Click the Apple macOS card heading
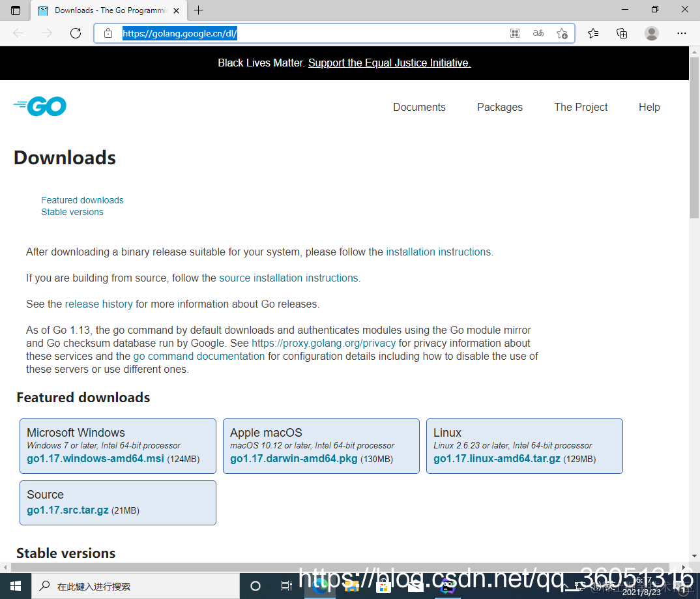The height and width of the screenshot is (599, 700). point(266,433)
